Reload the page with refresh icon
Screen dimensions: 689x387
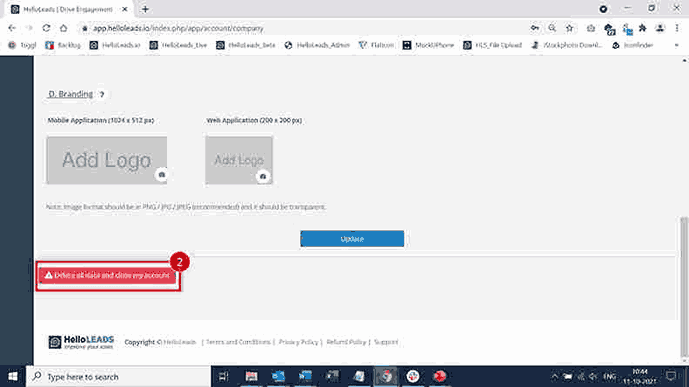pyautogui.click(x=46, y=28)
